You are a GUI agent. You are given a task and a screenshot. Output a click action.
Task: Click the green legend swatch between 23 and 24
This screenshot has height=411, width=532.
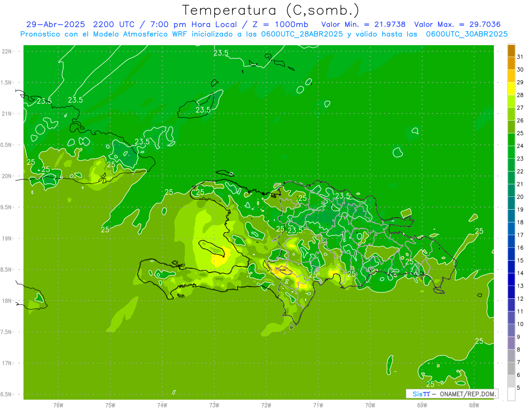(511, 153)
